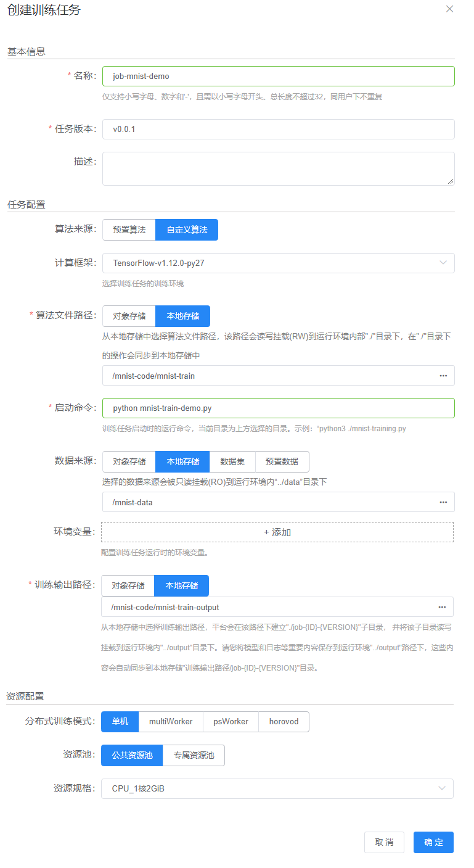
Task: Click the 计算框架 dropdown arrow
Action: pos(443,263)
